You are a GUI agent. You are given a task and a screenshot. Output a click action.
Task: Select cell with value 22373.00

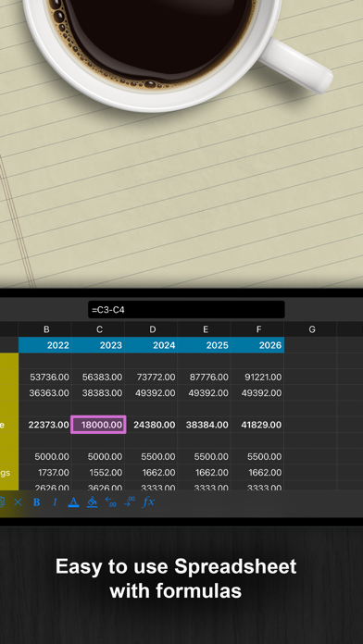44,425
